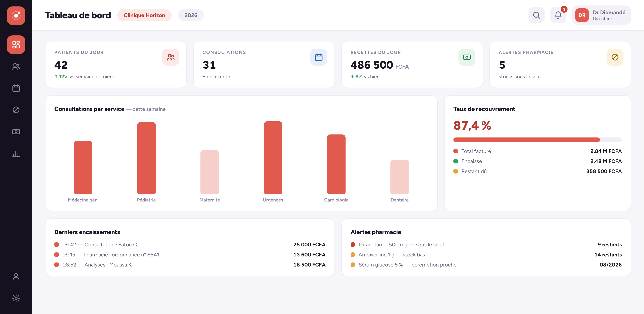This screenshot has height=314, width=644.
Task: Click the Pédiatrie bar in chart
Action: point(146,158)
